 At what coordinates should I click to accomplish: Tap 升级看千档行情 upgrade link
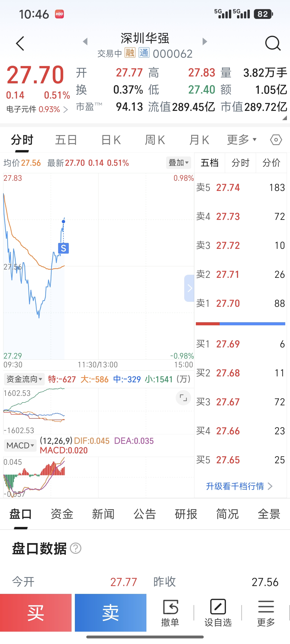pos(239,486)
